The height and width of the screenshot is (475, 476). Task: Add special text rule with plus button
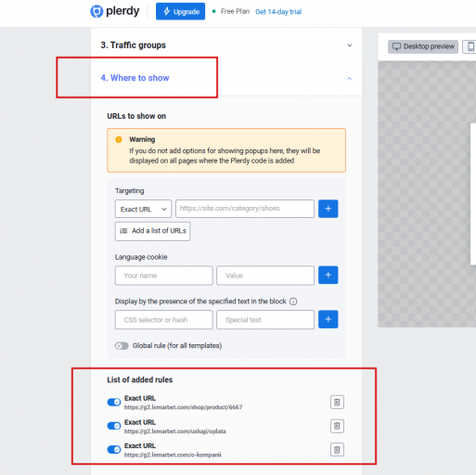(328, 319)
